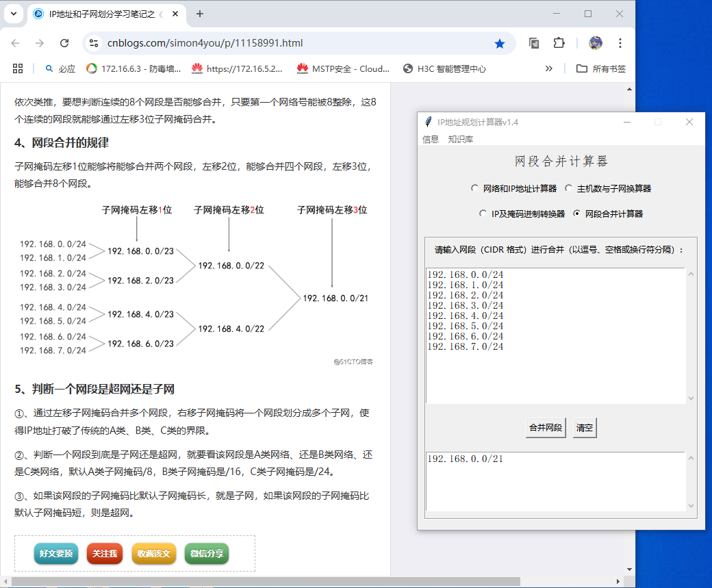The height and width of the screenshot is (588, 712).
Task: Open the 172.16.6.3 防毒墙 bookmark
Action: (133, 68)
